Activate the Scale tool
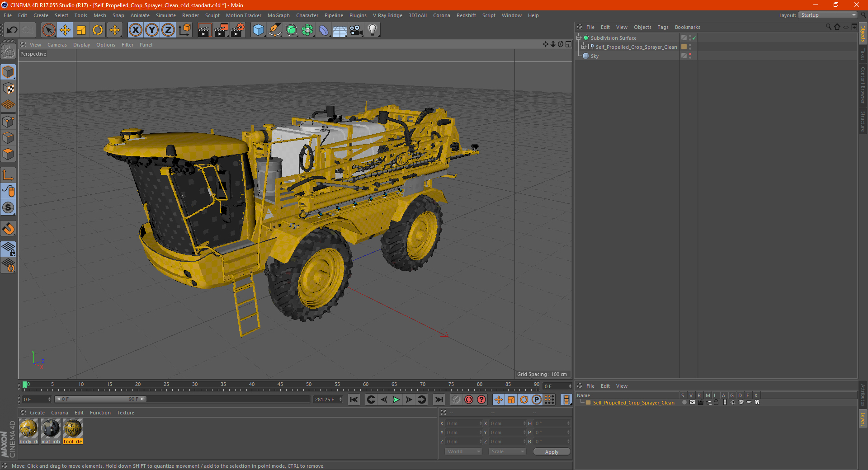 coord(81,30)
